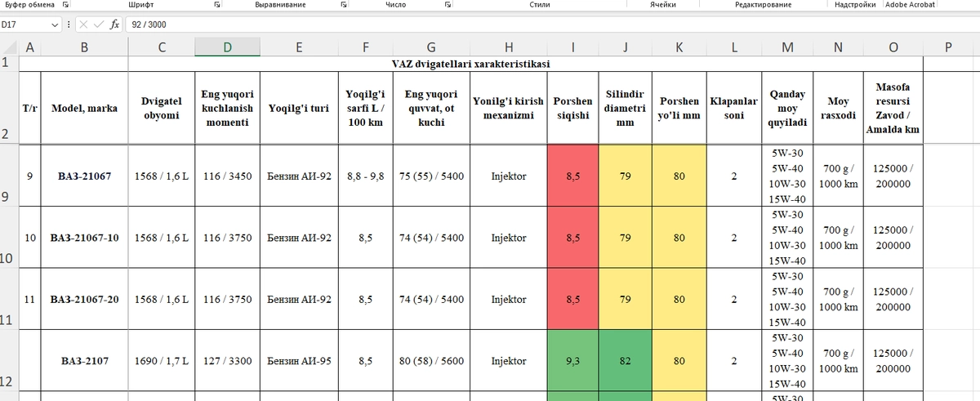The image size is (980, 401).
Task: Select the model cell ВАЗ-2107
Action: click(84, 360)
